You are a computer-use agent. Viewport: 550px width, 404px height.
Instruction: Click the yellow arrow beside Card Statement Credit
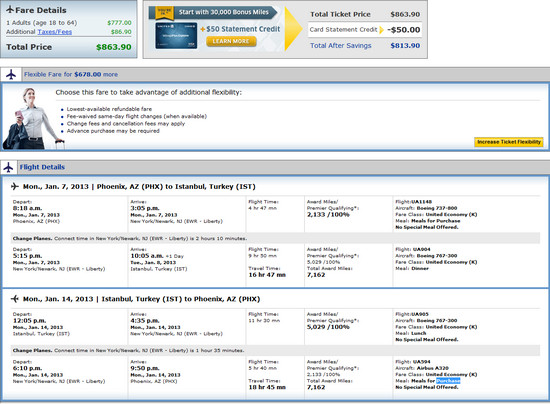point(382,30)
